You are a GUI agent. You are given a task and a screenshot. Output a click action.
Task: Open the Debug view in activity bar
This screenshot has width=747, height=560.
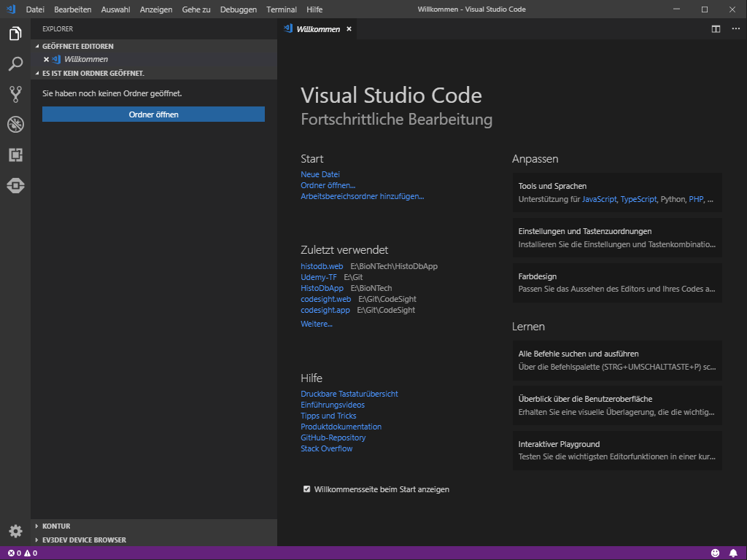[x=15, y=125]
